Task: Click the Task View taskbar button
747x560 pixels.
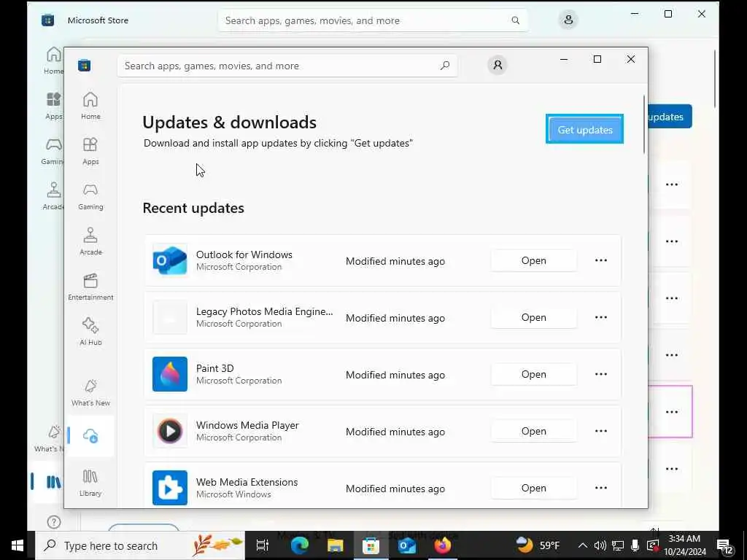Action: click(263, 545)
